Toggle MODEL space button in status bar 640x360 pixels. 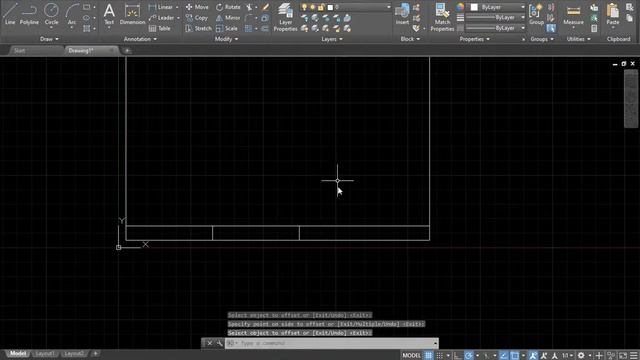click(411, 356)
